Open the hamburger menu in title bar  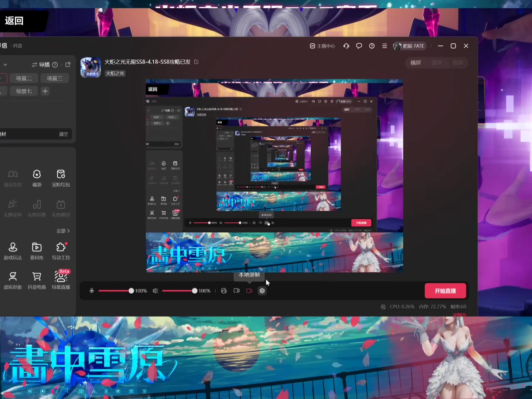point(385,46)
